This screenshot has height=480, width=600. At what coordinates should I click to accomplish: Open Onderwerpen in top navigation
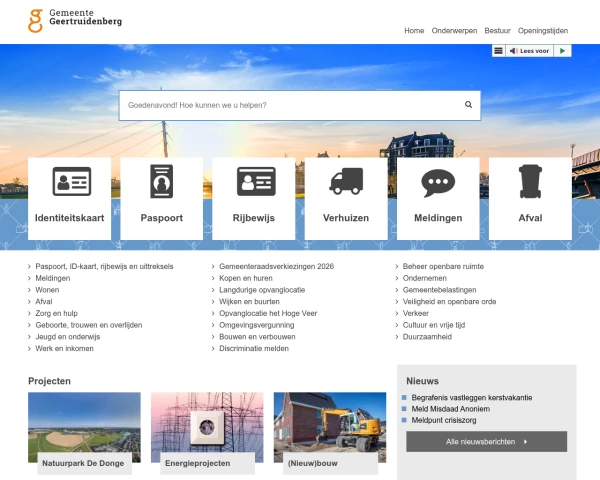click(454, 31)
